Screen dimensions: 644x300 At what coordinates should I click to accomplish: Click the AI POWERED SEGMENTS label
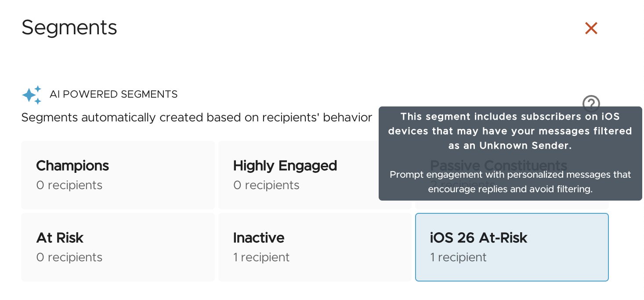coord(113,94)
